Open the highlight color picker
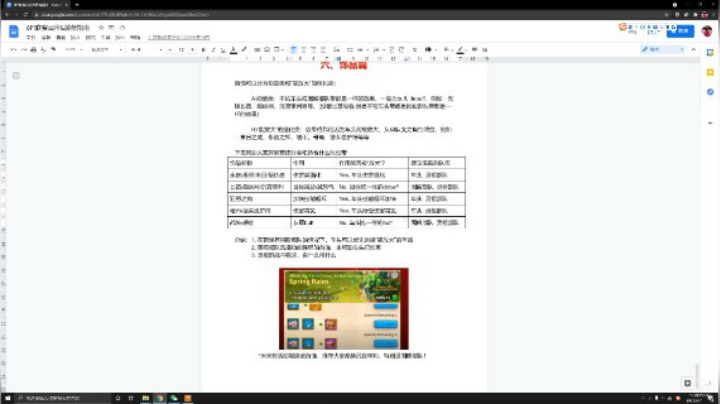Viewport: 720px width, 404px height. 244,50
